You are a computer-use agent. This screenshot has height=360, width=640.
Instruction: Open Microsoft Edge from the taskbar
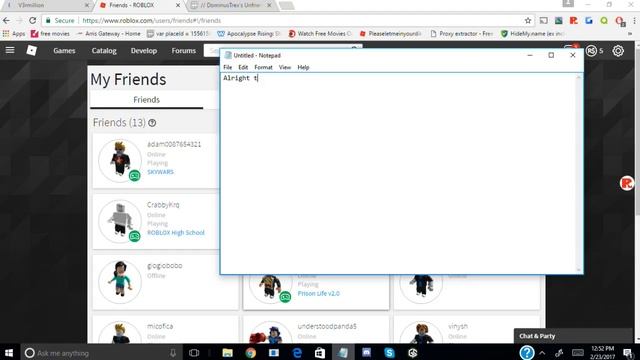click(x=297, y=353)
